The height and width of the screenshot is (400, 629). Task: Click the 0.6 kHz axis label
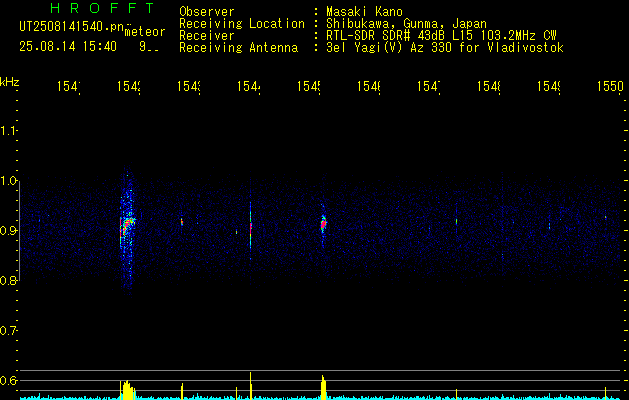[x=8, y=380]
